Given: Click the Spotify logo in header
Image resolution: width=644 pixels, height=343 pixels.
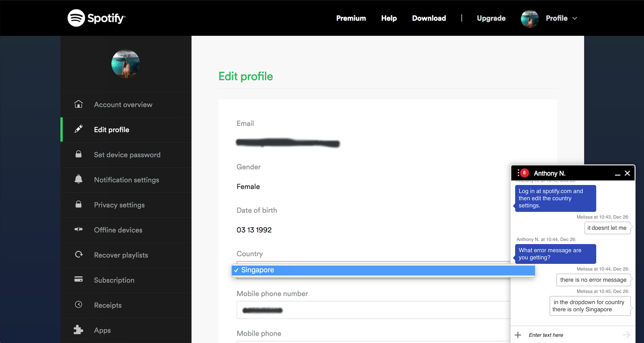Looking at the screenshot, I should [x=96, y=18].
